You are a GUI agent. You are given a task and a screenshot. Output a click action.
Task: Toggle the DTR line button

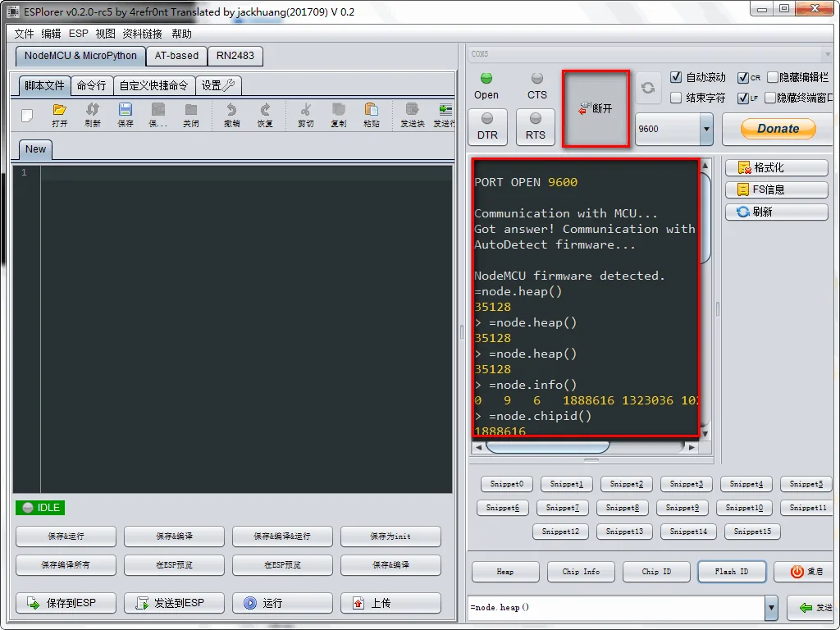pyautogui.click(x=487, y=126)
